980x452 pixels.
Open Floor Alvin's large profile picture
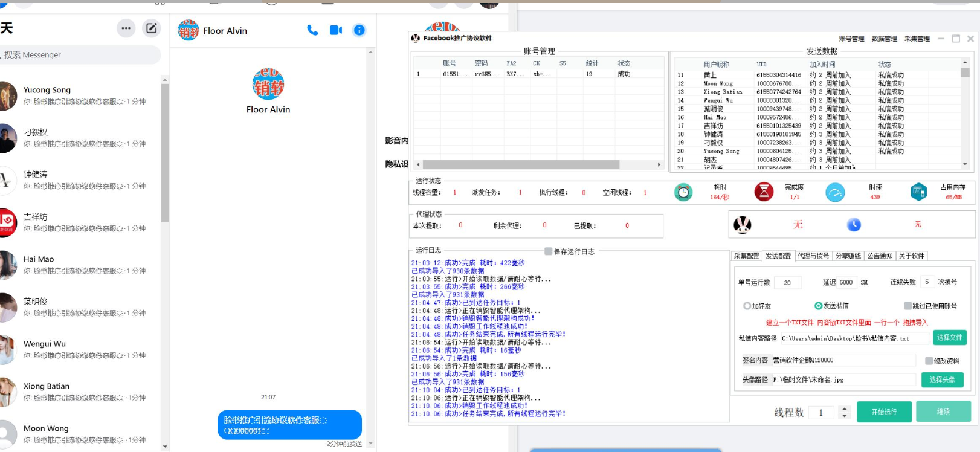click(268, 84)
